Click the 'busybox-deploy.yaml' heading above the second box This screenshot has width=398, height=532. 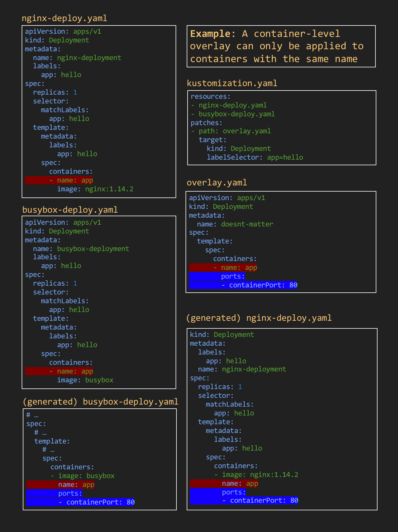click(70, 210)
